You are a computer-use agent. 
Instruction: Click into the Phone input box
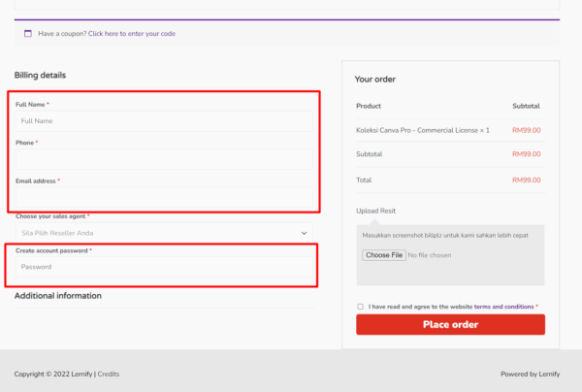(x=163, y=159)
